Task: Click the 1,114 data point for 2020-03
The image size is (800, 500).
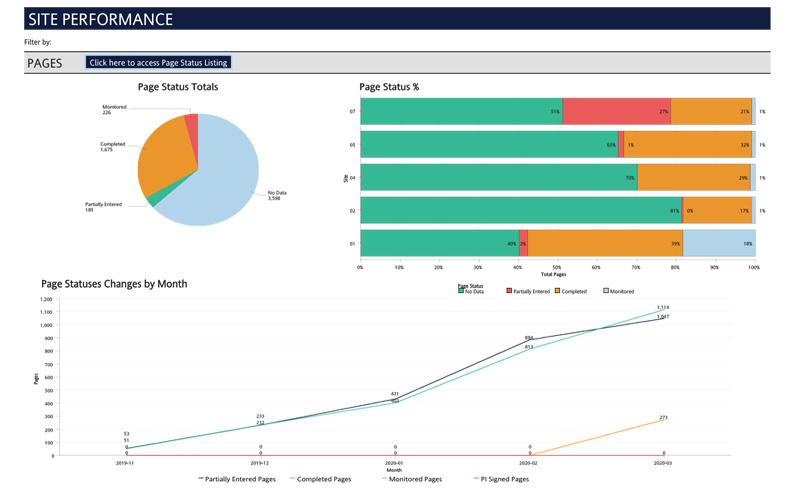Action: click(x=662, y=312)
